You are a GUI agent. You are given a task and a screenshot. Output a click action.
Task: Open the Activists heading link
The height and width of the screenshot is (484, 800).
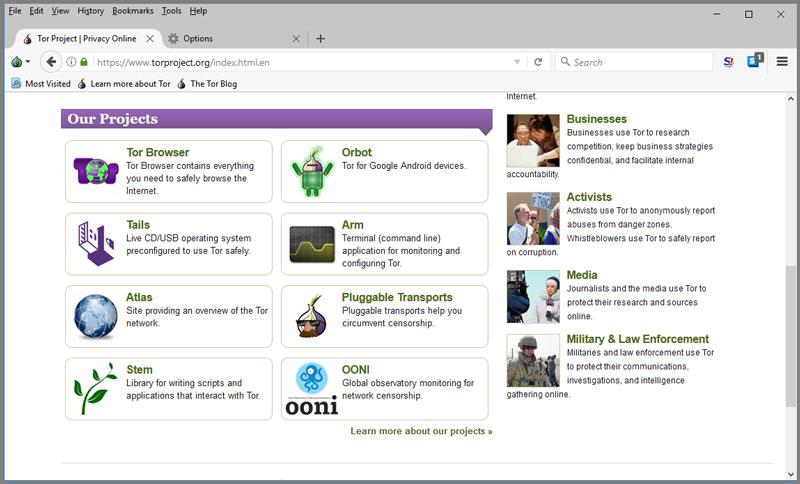coord(589,197)
